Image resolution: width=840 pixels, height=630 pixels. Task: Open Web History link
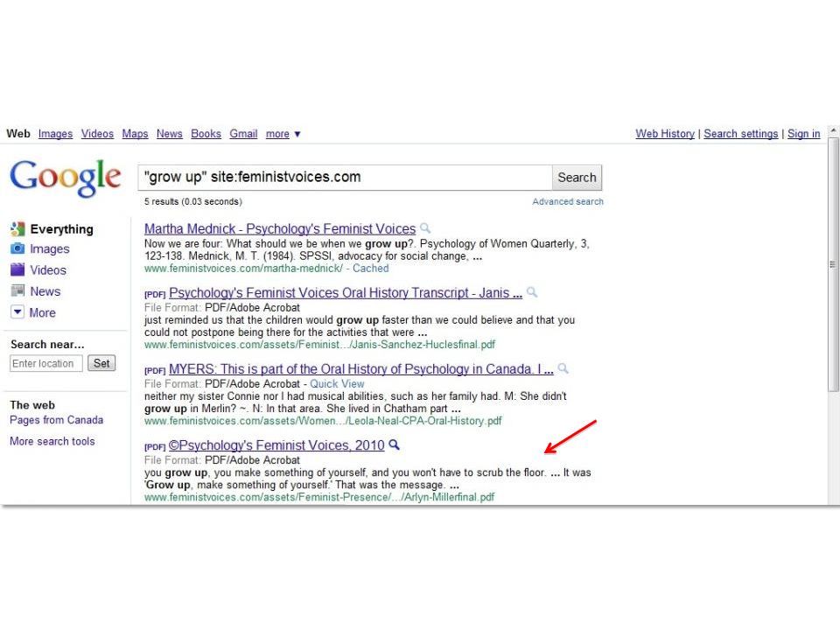pos(665,134)
